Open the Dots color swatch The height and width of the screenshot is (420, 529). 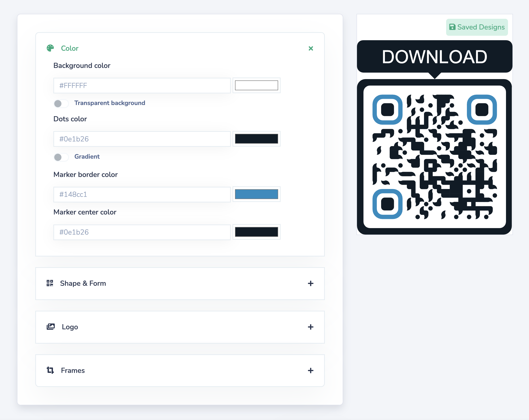(256, 139)
